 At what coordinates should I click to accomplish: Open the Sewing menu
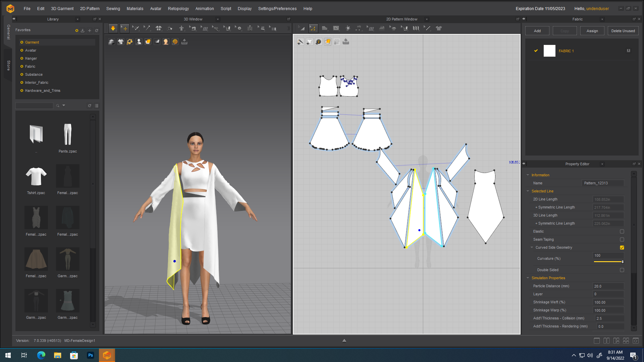pos(113,9)
